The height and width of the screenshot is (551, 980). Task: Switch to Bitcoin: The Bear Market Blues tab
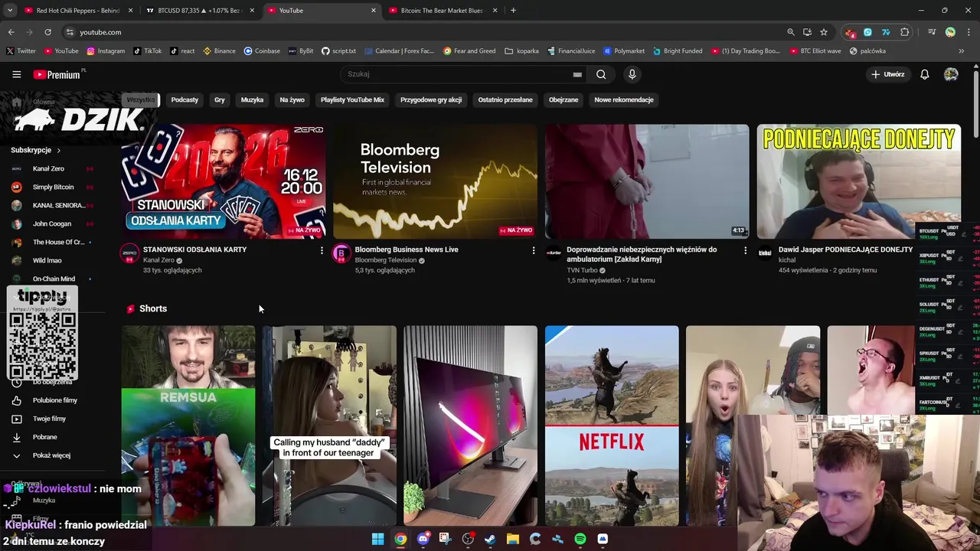pos(442,11)
